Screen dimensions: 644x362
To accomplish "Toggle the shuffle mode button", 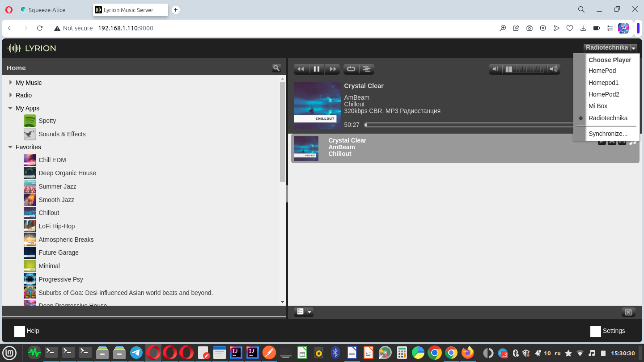I will click(x=366, y=69).
